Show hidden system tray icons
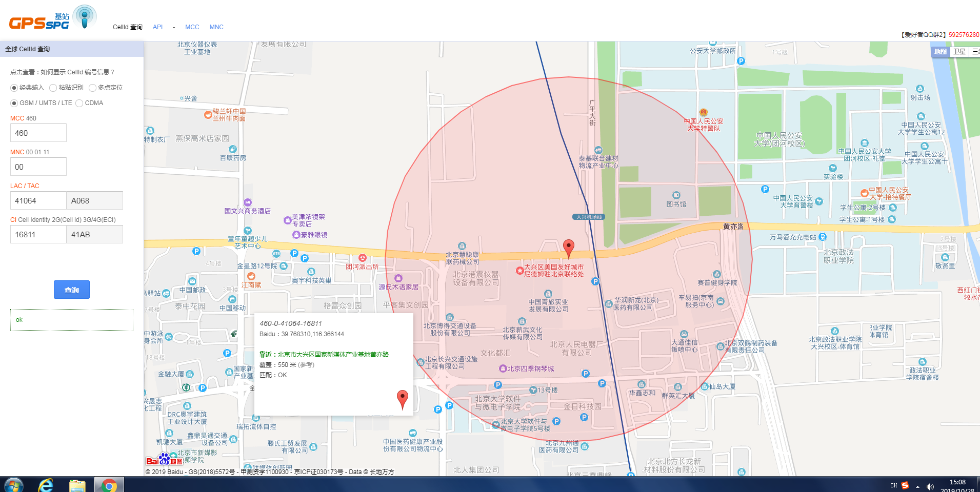Viewport: 980px width, 492px height. (x=917, y=486)
